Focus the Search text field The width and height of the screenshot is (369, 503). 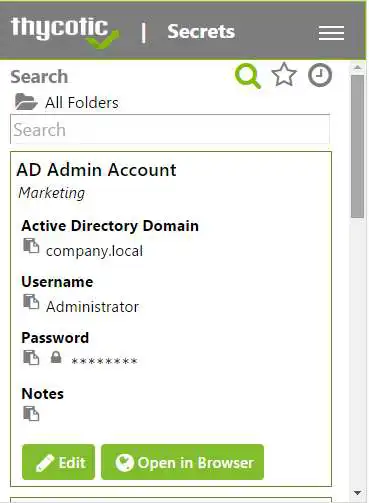(x=170, y=129)
